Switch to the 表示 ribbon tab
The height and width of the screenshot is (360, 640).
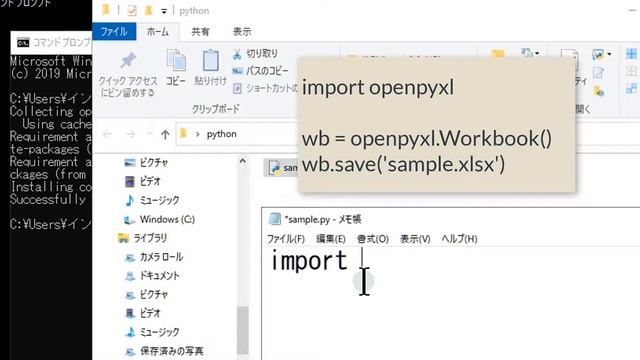242,32
